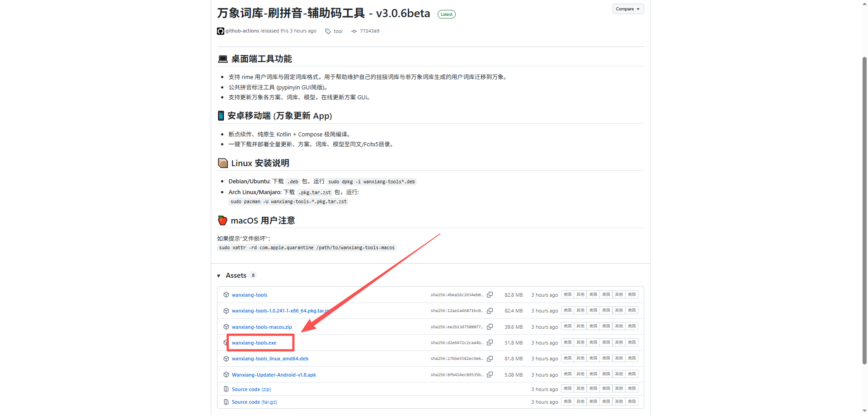Download the extensionless wanxiang-tools asset

[250, 295]
